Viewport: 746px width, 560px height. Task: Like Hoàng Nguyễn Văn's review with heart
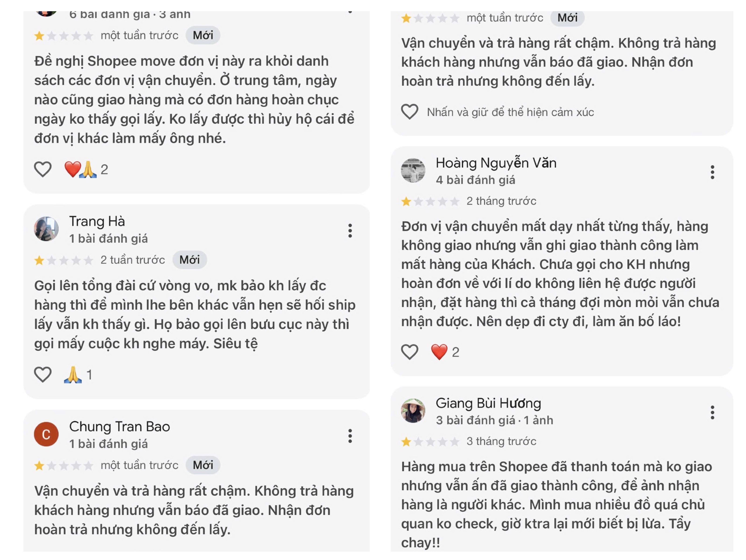(x=409, y=352)
